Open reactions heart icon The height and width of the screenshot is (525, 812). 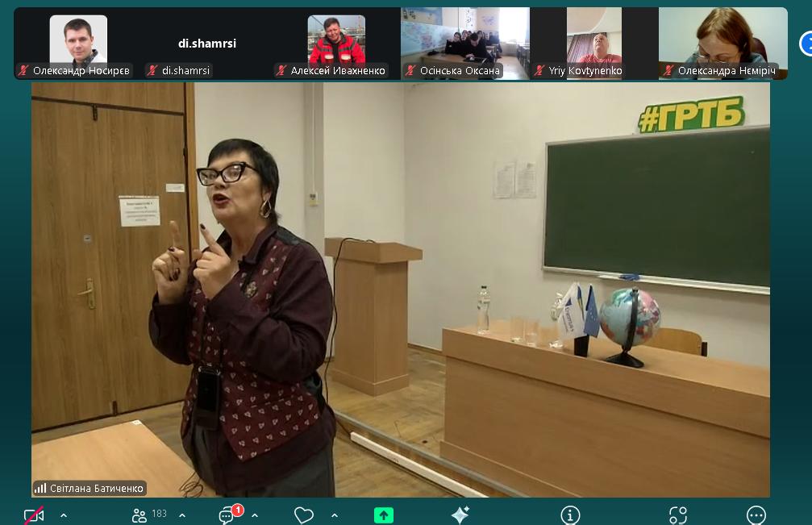(x=304, y=515)
